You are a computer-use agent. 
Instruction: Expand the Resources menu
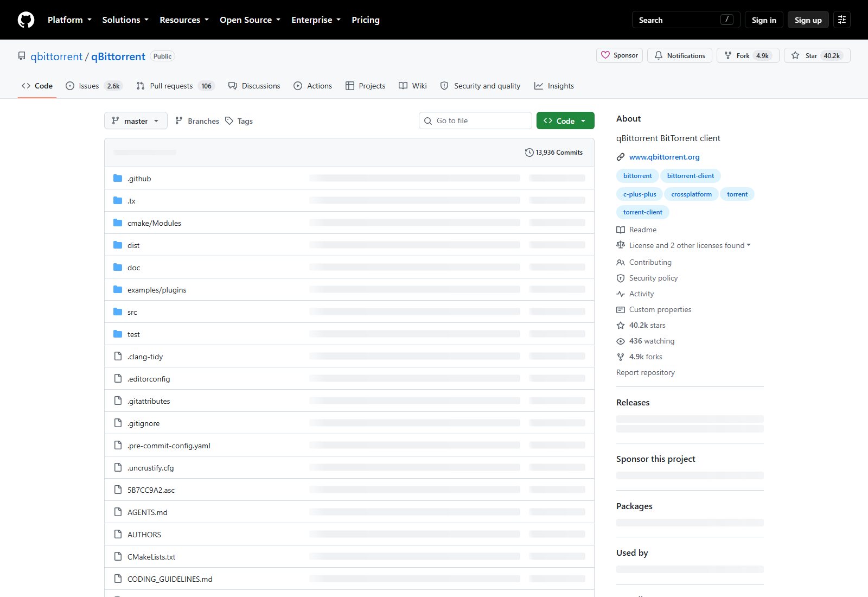click(184, 20)
